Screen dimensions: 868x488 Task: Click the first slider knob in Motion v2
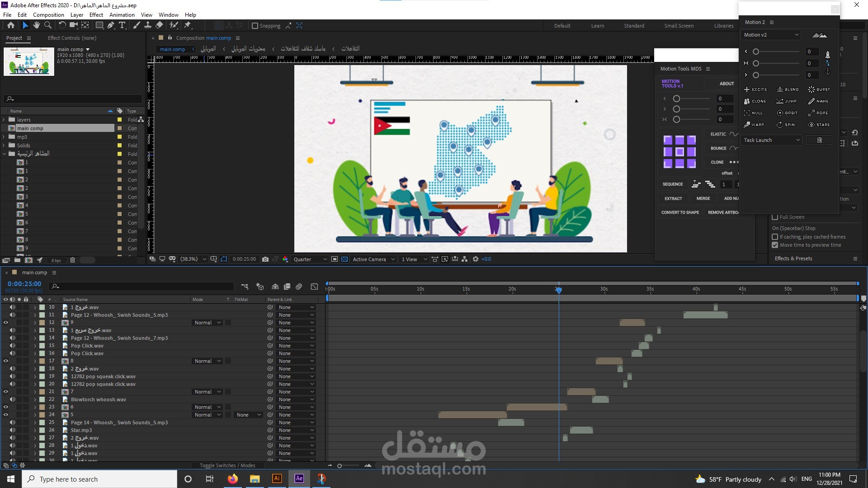[x=756, y=52]
